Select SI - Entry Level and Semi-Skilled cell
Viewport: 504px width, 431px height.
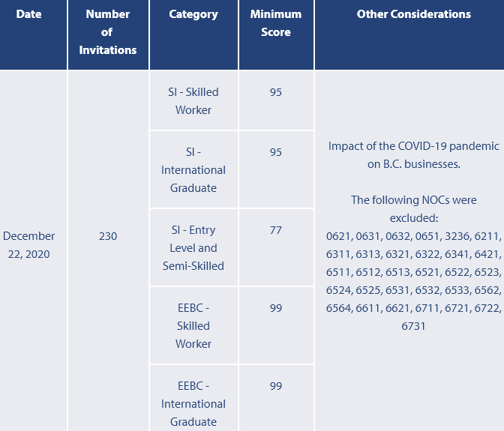pyautogui.click(x=193, y=248)
